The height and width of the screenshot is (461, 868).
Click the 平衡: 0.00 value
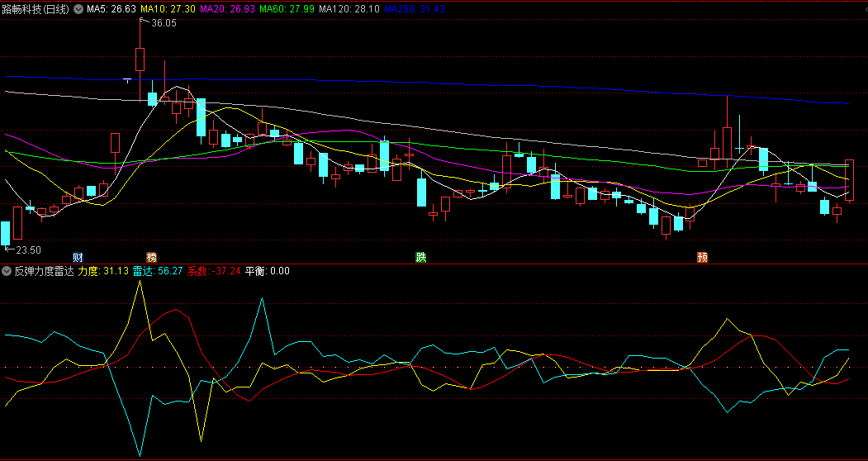coord(268,271)
